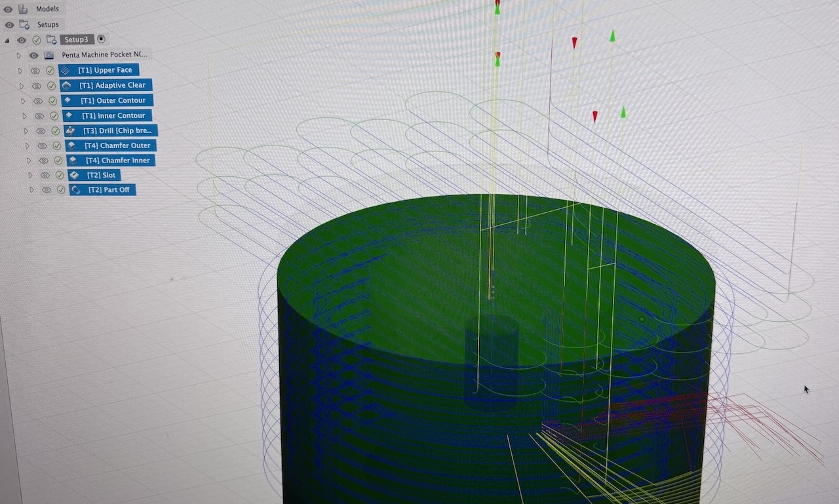Click the Slot operation icon
839x504 pixels.
[74, 175]
